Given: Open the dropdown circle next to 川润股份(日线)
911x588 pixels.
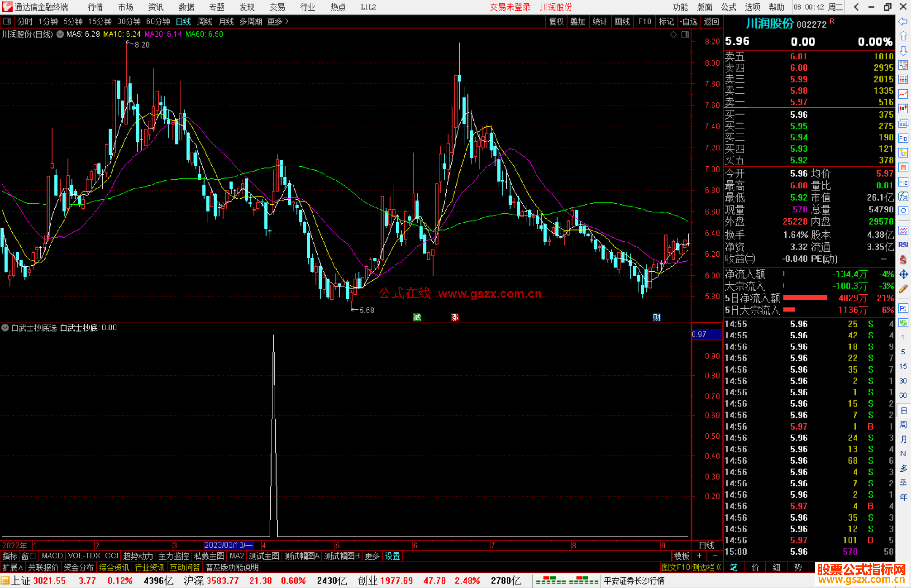Looking at the screenshot, I should point(60,34).
